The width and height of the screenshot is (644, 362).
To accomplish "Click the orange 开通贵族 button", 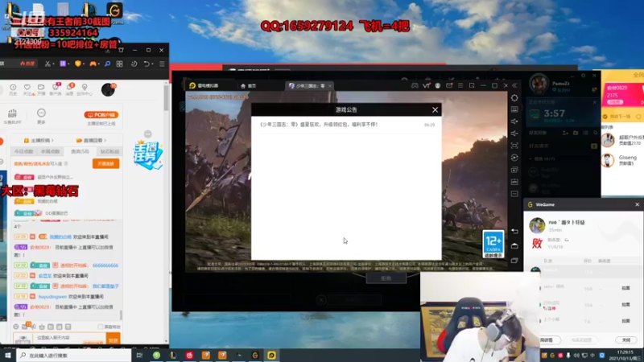I will (106, 164).
